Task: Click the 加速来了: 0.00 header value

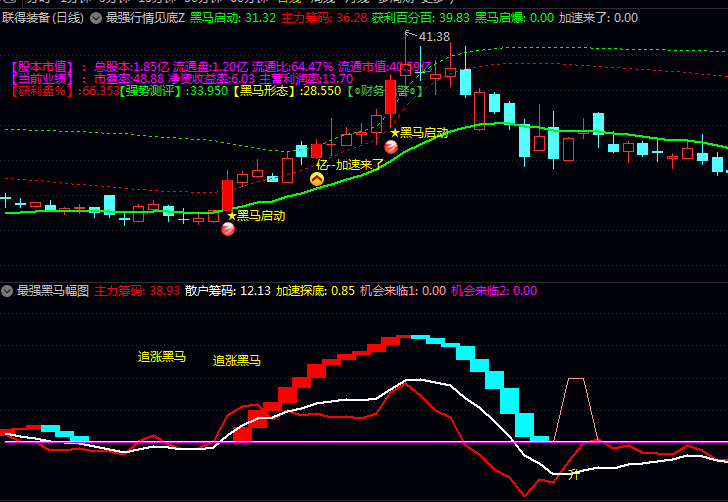Action: (598, 18)
